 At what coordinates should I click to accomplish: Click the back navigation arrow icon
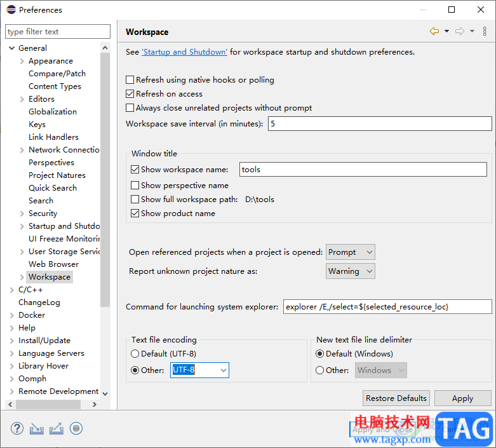(434, 31)
